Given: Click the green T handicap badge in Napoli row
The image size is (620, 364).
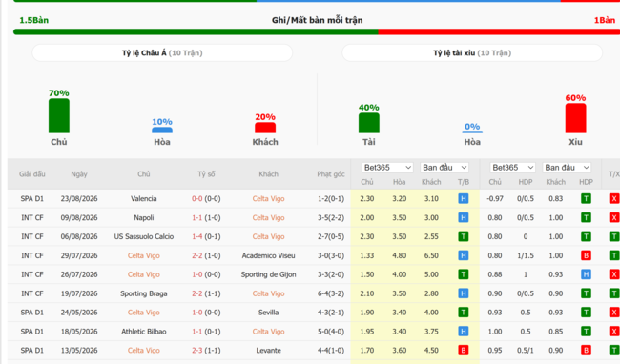Looking at the screenshot, I should tap(586, 217).
